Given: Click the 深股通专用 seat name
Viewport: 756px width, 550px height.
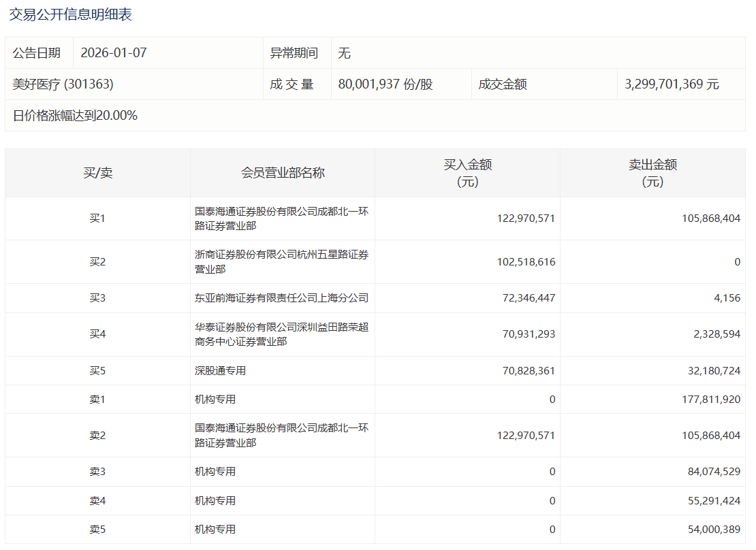Looking at the screenshot, I should 220,371.
